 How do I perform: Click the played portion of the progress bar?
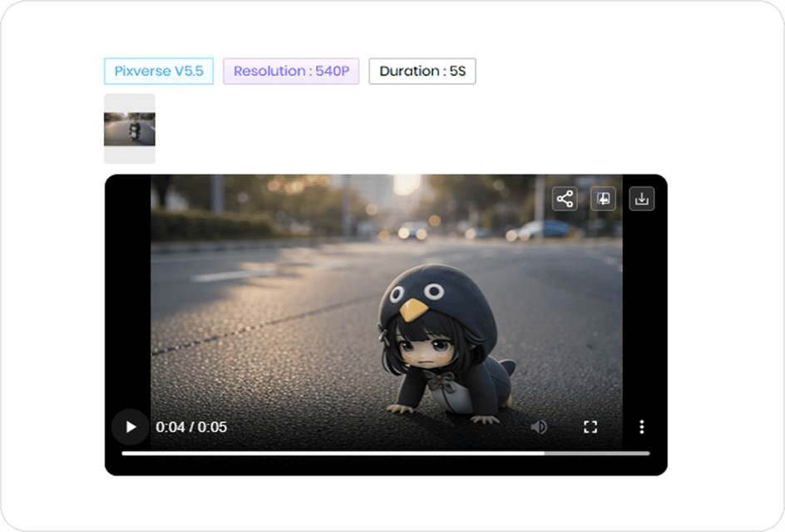[333, 453]
